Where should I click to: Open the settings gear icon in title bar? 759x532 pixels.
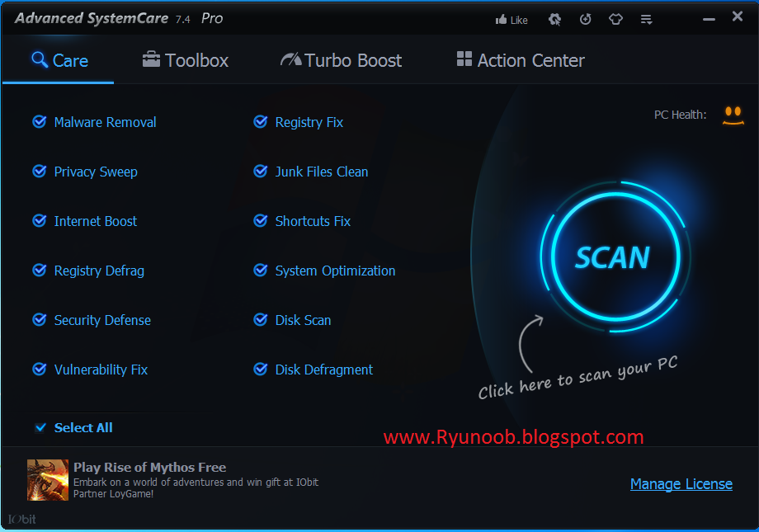click(554, 19)
